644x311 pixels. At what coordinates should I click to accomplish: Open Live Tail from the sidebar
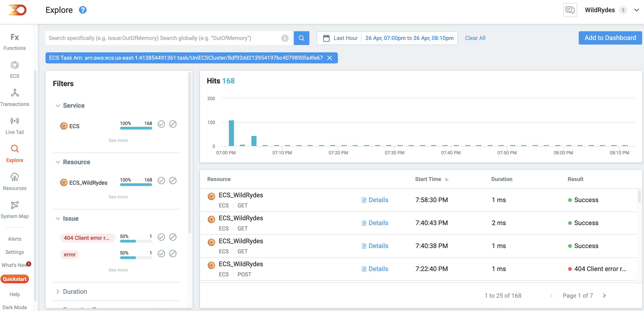(14, 126)
